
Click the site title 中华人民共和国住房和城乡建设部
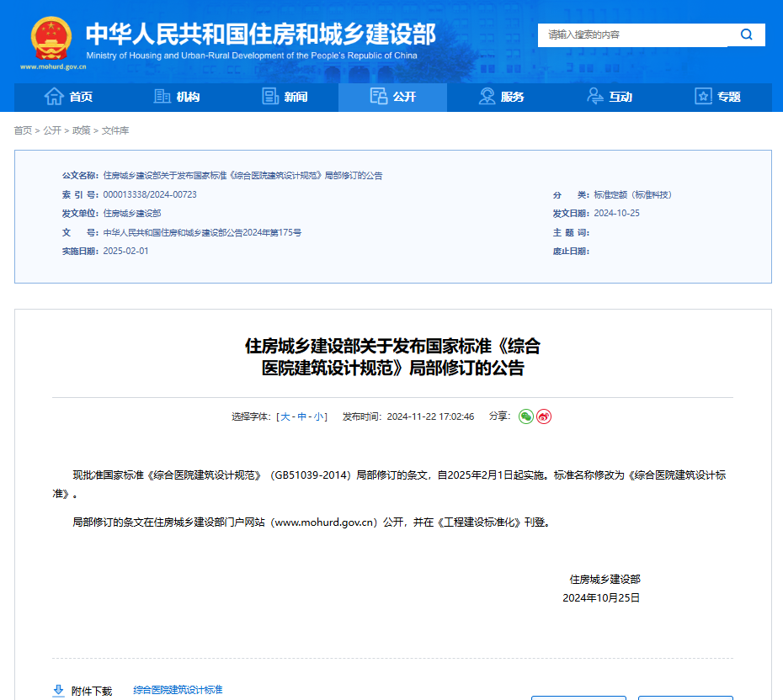click(261, 34)
